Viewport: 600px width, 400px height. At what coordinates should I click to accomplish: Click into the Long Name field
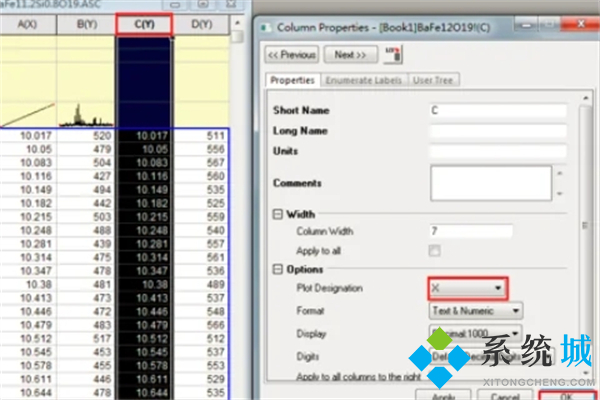tap(498, 130)
